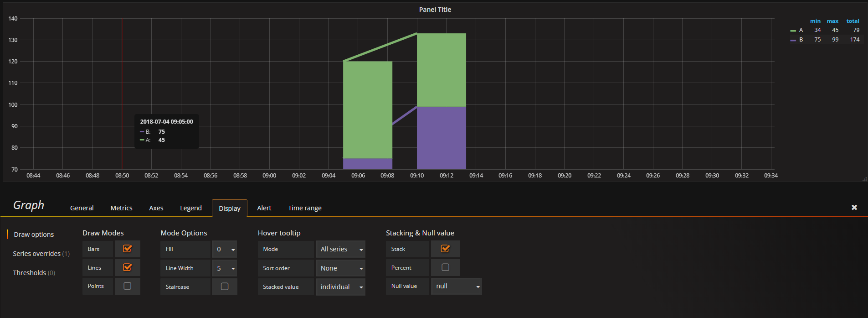Disable the Stack checkbox
Screen dimensions: 868x318
(446, 249)
